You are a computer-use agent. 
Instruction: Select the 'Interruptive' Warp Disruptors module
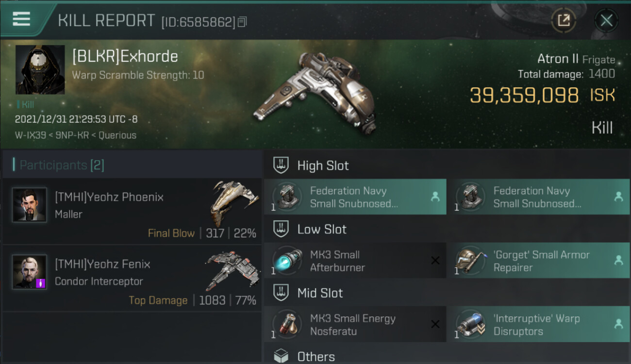[538, 324]
